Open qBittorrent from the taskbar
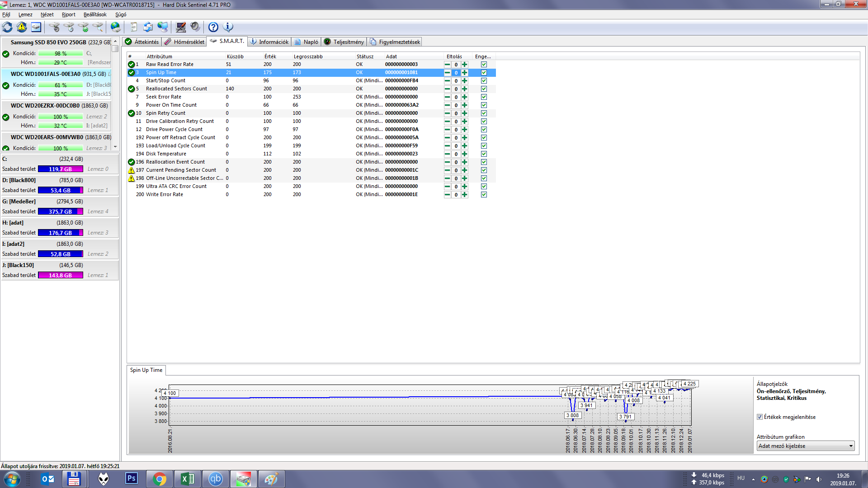Screen dimensions: 868x488 215,479
